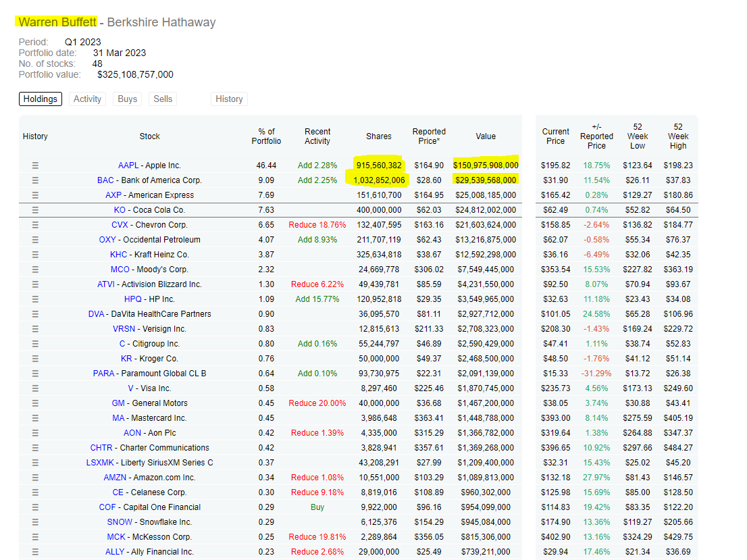Click the 'Current Price' column header

point(555,136)
